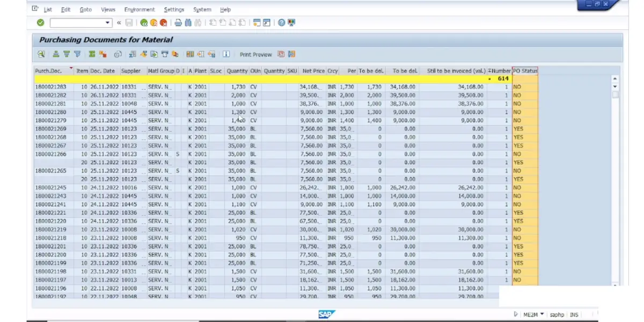The image size is (644, 322).
Task: Click the Spreadsheet export icon
Action: 132,54
